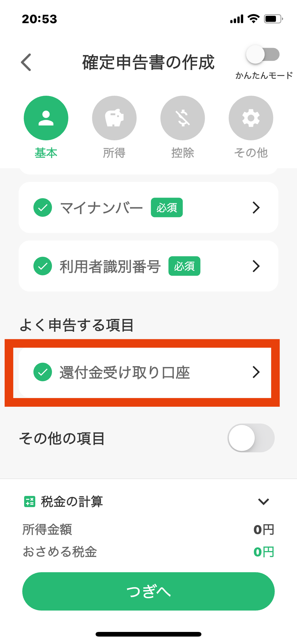This screenshot has width=297, height=644.
Task: Tap the green check beside 利用者識別番号
Action: pyautogui.click(x=43, y=266)
